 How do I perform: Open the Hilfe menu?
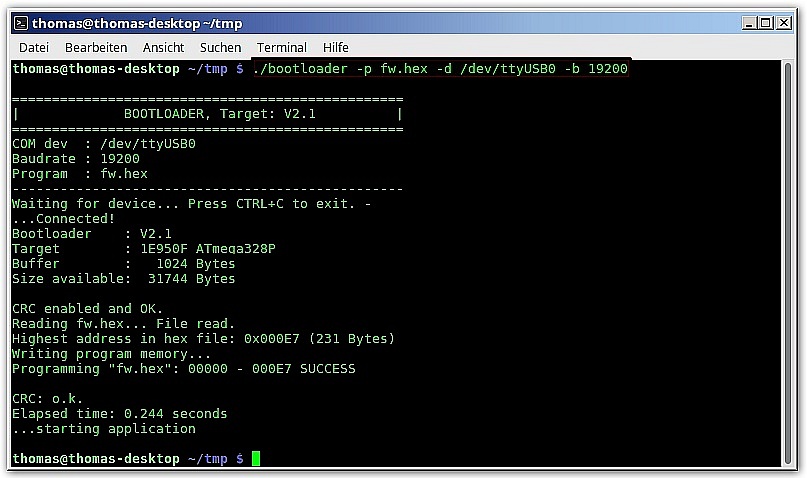coord(336,47)
